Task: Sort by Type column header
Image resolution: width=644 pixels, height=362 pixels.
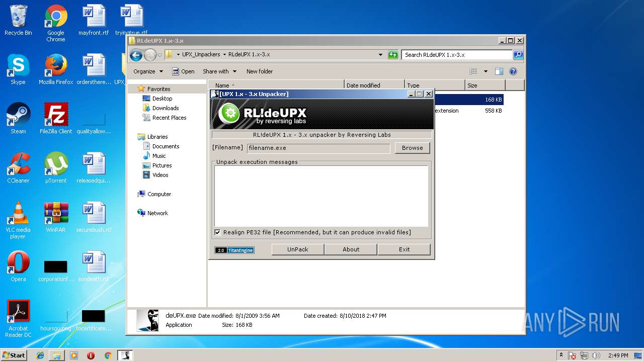Action: tap(435, 85)
